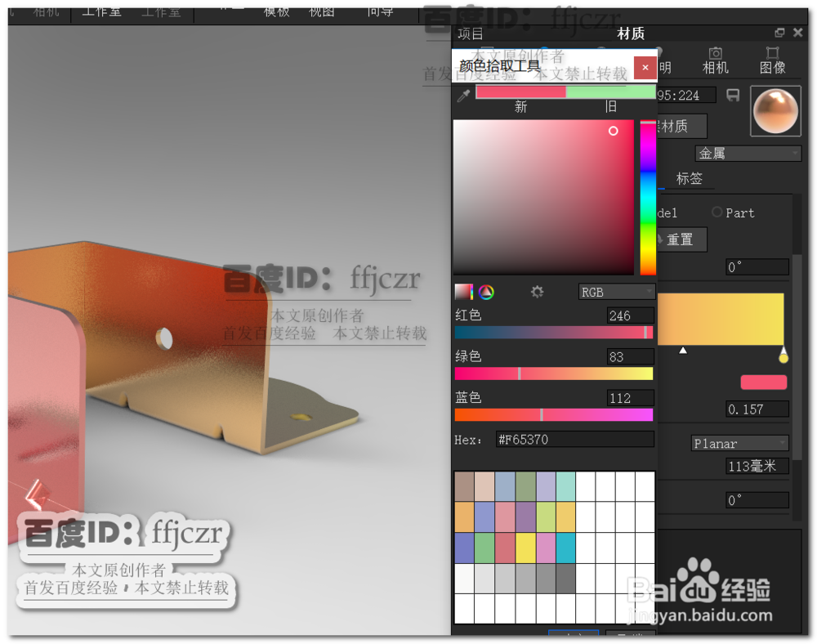Image resolution: width=817 pixels, height=644 pixels.
Task: Adjust the red channel slider
Action: [x=554, y=333]
